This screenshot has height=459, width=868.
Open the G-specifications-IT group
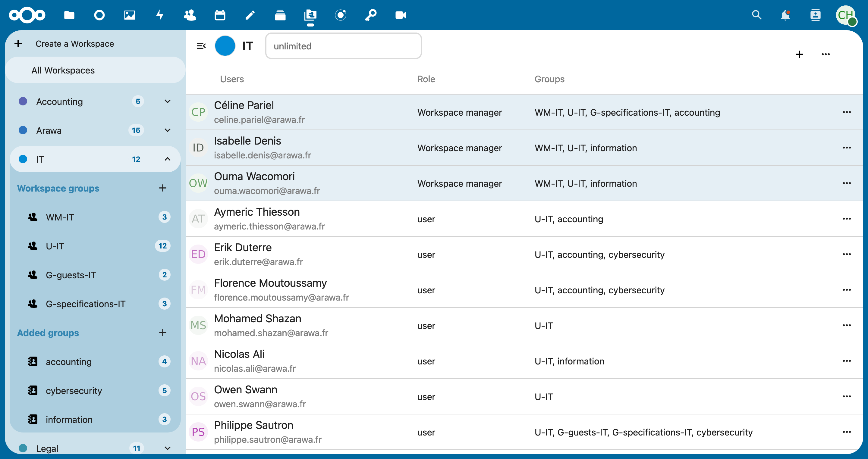(x=86, y=304)
